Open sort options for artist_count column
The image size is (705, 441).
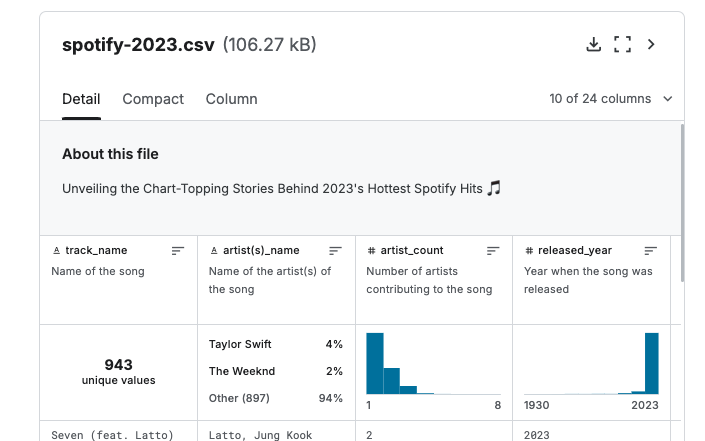tap(493, 250)
